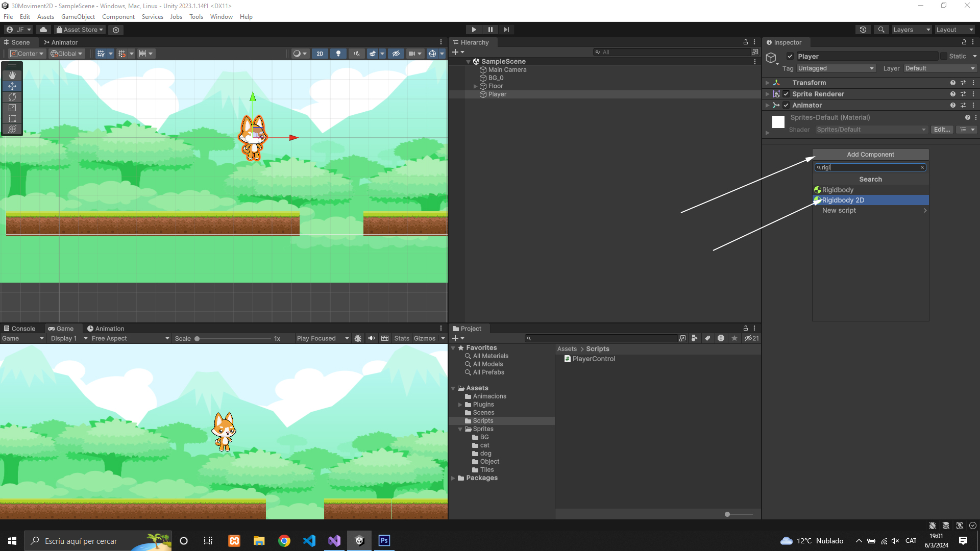Select the Rotate tool in scene

click(x=12, y=97)
